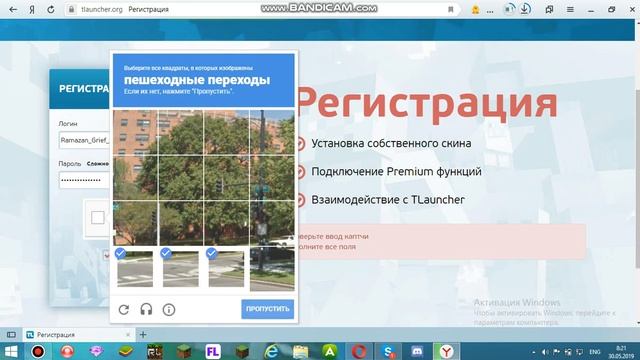The width and height of the screenshot is (640, 360).
Task: Open the red circular icon after Bandicam
Action: click(67, 351)
